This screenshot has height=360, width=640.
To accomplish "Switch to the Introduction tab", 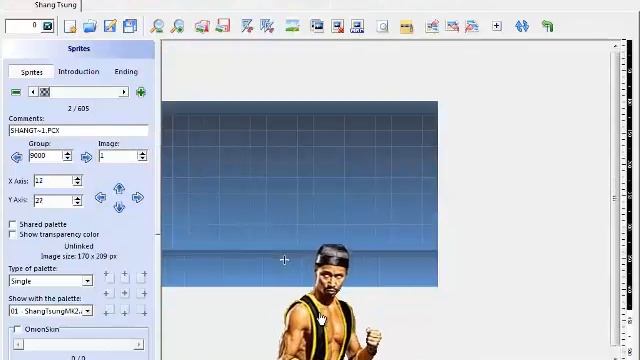I will (x=78, y=71).
